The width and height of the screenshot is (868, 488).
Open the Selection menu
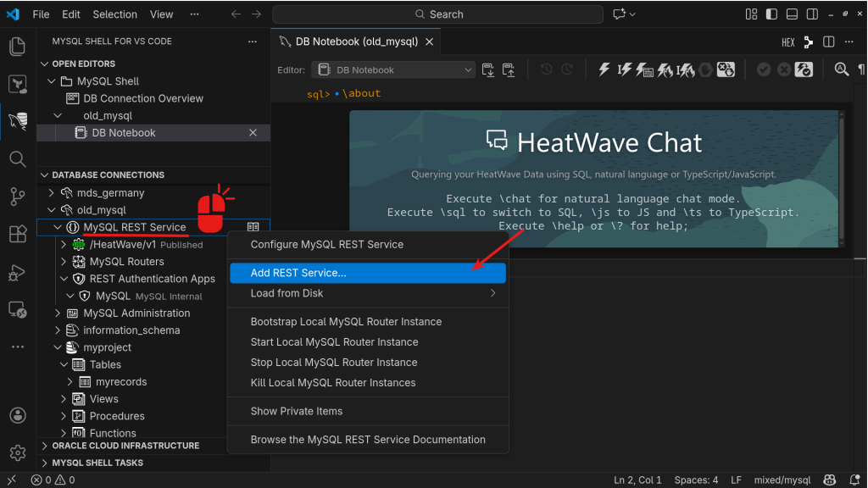tap(114, 14)
